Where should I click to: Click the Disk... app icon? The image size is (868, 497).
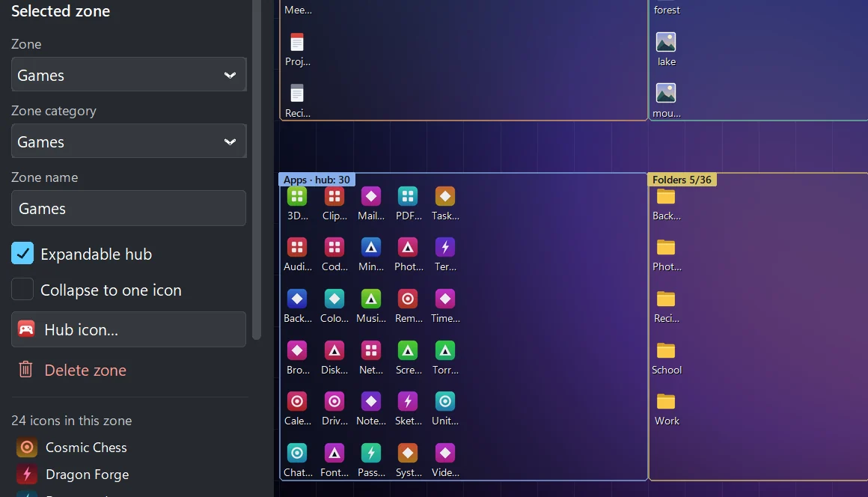(334, 350)
